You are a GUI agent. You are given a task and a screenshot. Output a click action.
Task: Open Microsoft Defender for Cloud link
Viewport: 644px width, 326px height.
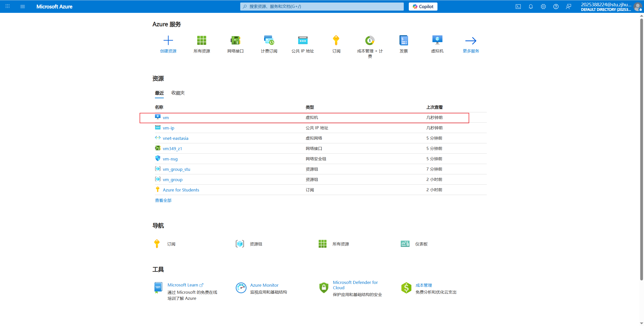click(x=355, y=285)
